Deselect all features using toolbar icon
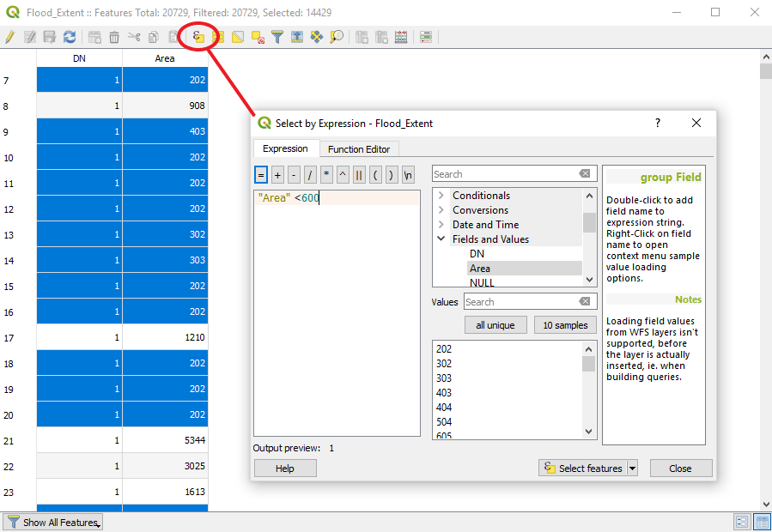Image resolution: width=772 pixels, height=532 pixels. [258, 37]
